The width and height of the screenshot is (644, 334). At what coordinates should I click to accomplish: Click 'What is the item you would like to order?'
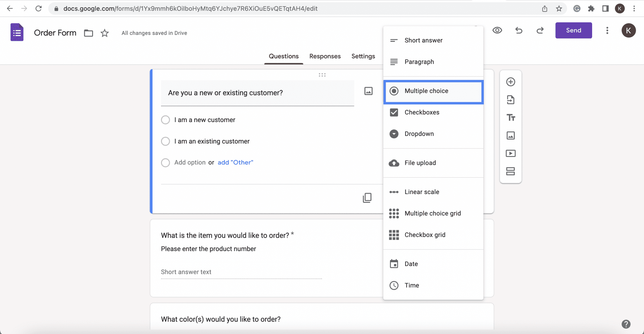[x=225, y=236]
